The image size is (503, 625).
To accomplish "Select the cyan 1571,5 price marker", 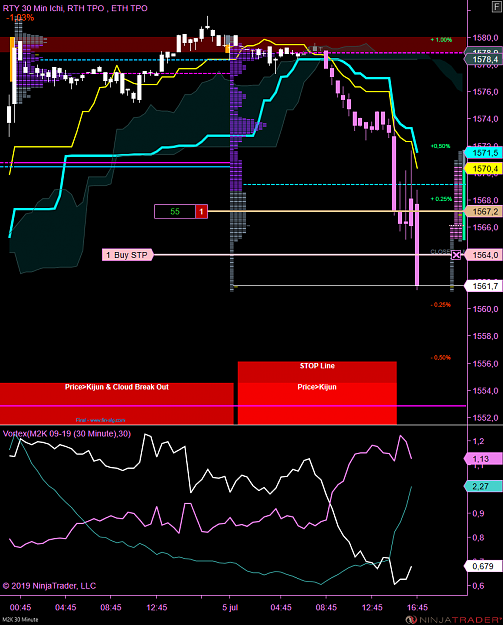I will (x=483, y=153).
